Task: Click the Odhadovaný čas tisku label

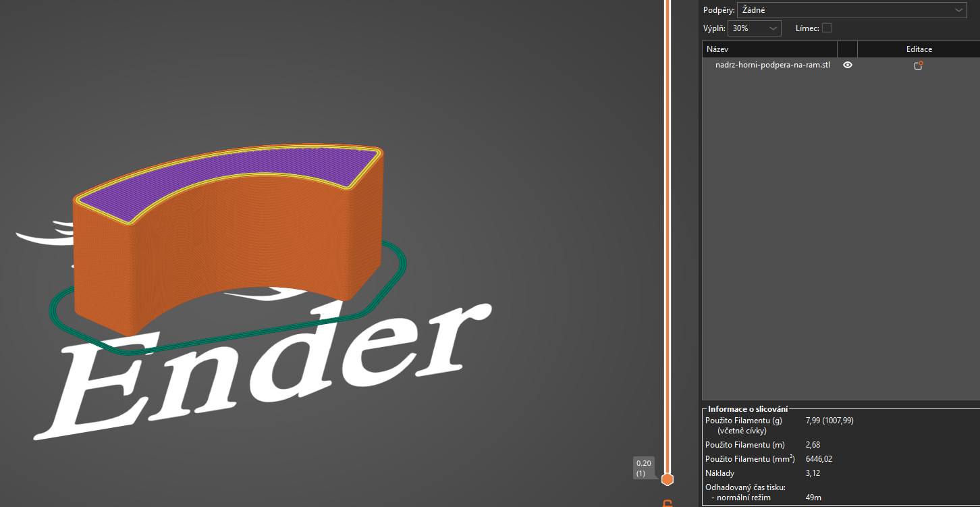Action: click(x=746, y=487)
